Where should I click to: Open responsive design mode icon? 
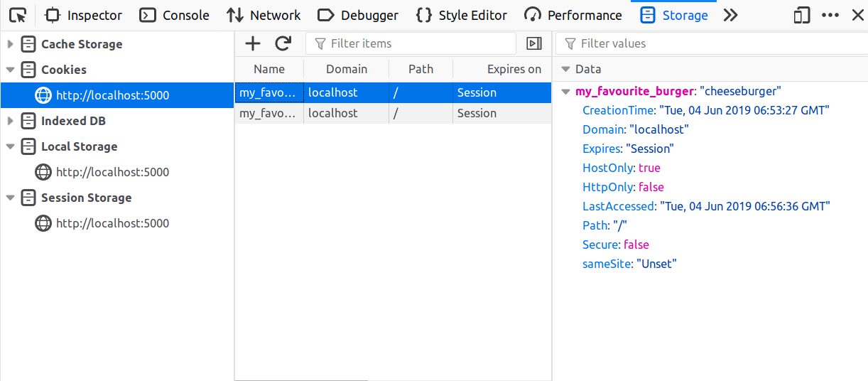click(x=802, y=15)
